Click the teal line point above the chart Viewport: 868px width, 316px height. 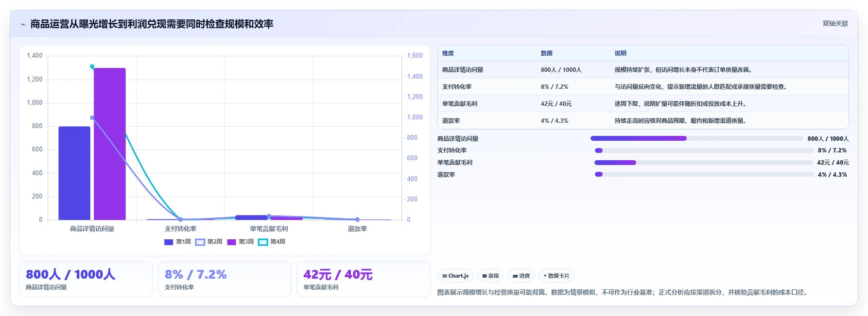(92, 67)
